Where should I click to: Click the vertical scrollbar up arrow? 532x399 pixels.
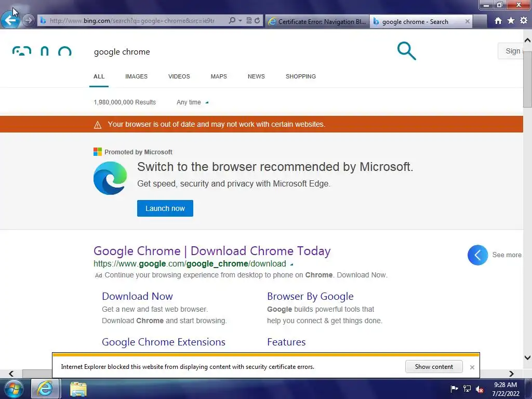(x=528, y=41)
